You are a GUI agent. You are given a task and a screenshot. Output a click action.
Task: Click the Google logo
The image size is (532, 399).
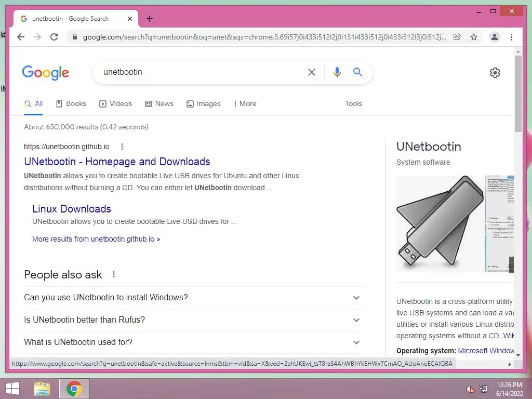click(46, 73)
